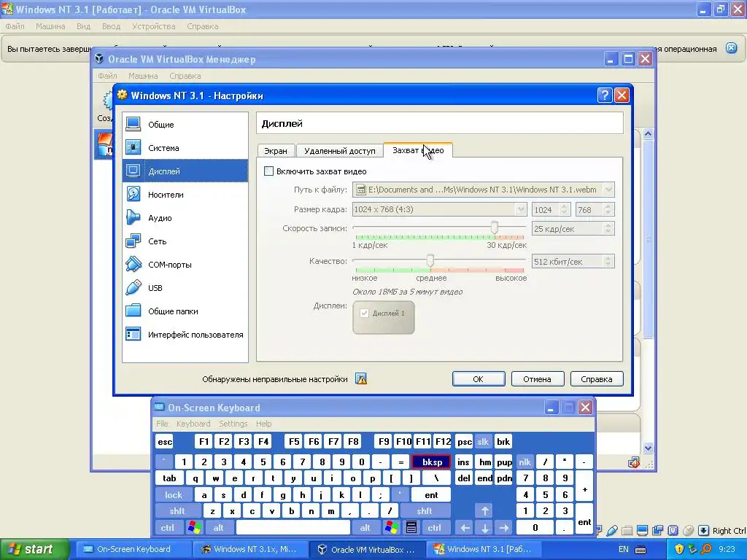Open the File menu in On-Screen Keyboard

162,424
